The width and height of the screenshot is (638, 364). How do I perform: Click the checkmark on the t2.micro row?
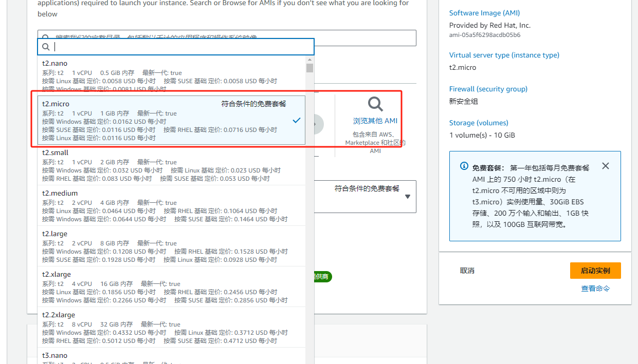click(x=297, y=120)
